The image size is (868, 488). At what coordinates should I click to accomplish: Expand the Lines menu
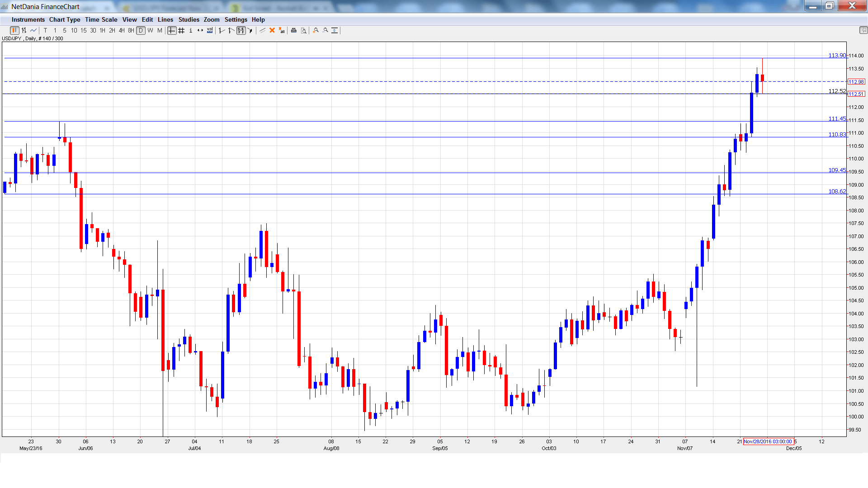[x=165, y=19]
